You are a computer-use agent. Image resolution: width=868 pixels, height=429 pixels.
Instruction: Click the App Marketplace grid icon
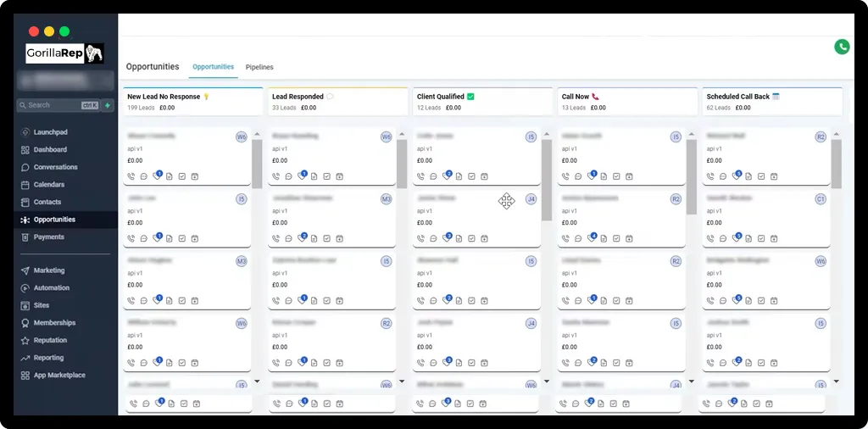point(25,376)
